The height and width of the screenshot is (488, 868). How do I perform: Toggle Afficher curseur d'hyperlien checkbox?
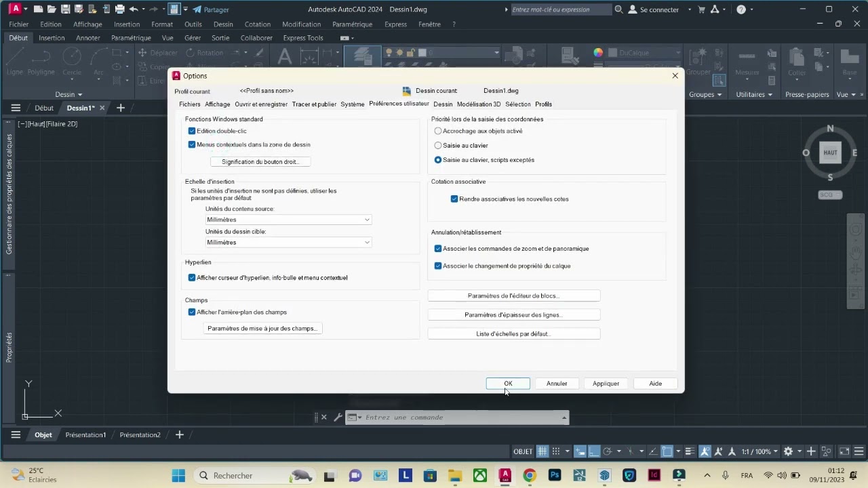(192, 277)
